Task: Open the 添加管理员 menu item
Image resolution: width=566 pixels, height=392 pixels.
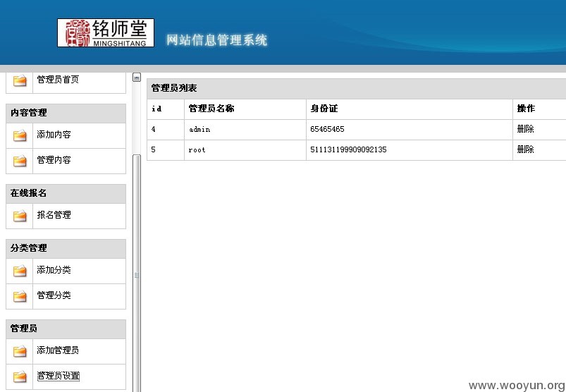Action: [x=58, y=350]
